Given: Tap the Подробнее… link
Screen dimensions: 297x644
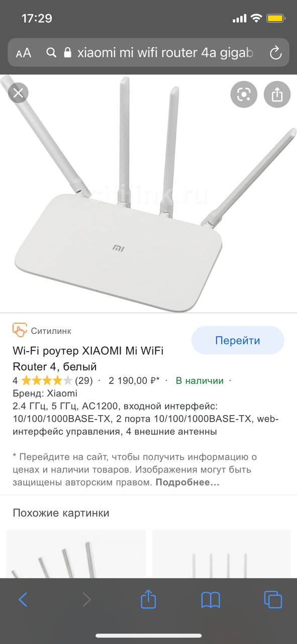Looking at the screenshot, I should pyautogui.click(x=187, y=482).
